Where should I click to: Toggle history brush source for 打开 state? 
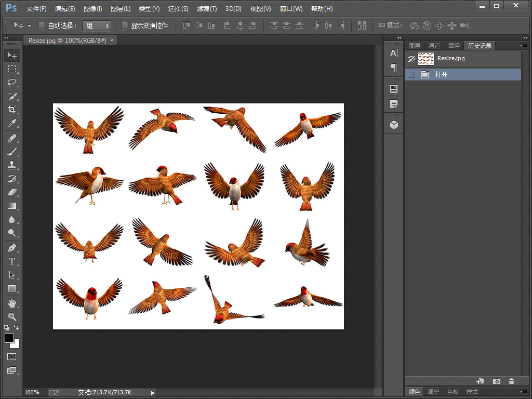click(x=411, y=75)
